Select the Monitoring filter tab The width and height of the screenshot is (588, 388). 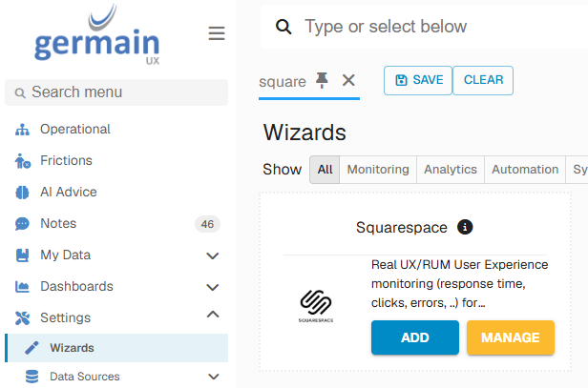pyautogui.click(x=378, y=170)
